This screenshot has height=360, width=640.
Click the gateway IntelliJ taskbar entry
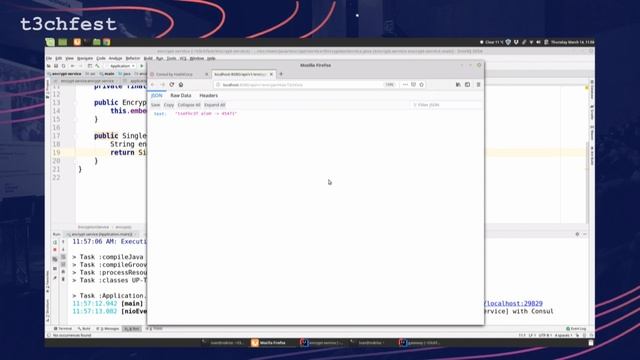pos(420,343)
